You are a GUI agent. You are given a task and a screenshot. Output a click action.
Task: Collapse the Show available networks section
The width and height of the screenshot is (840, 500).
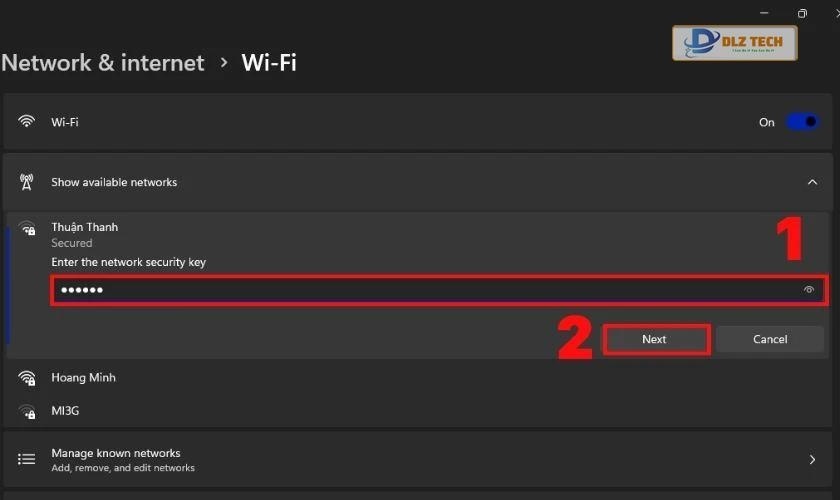[811, 182]
